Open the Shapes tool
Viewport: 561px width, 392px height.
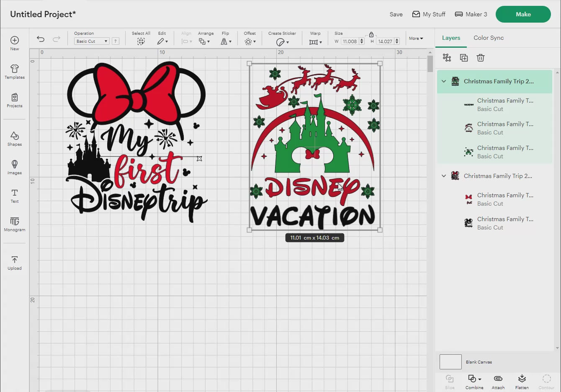tap(15, 139)
